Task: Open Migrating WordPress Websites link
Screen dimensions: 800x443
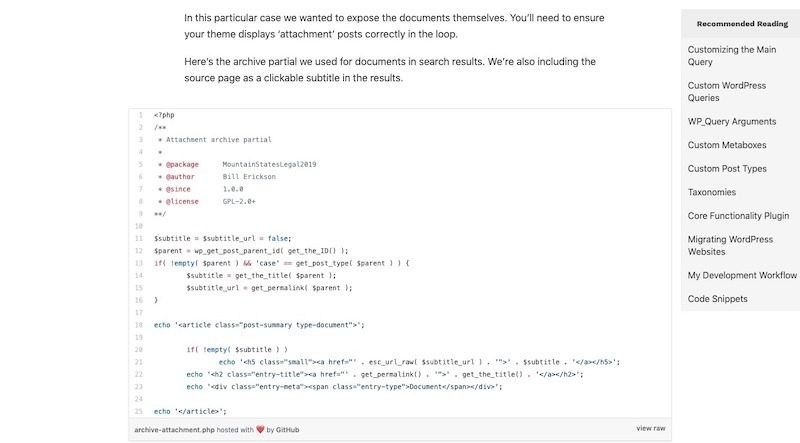Action: (x=730, y=245)
